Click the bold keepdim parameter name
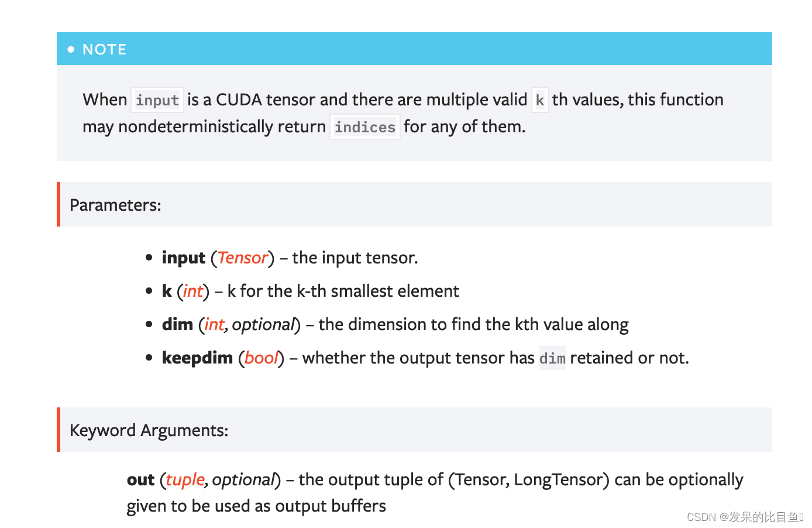Viewport: 812px width, 528px height. click(197, 358)
